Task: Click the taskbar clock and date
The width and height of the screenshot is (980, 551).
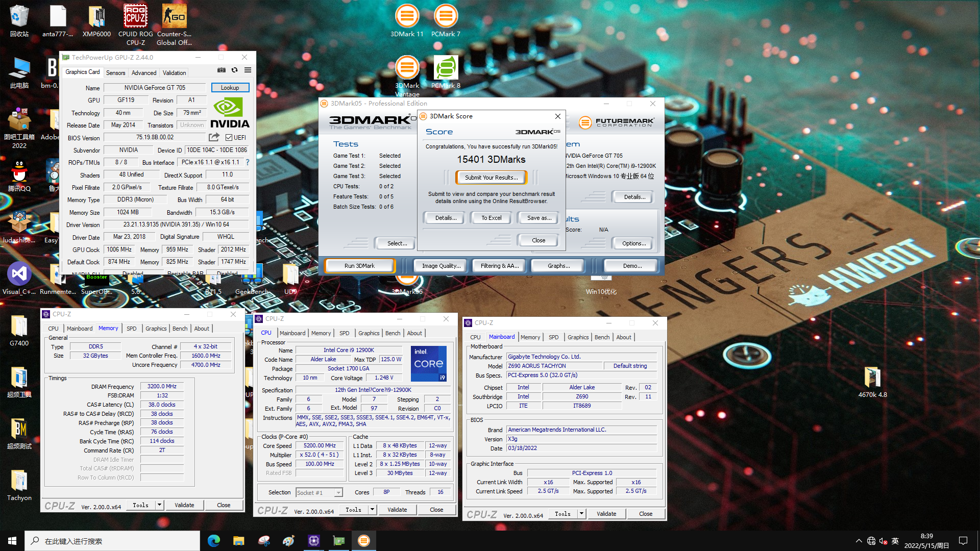Action: click(926, 541)
